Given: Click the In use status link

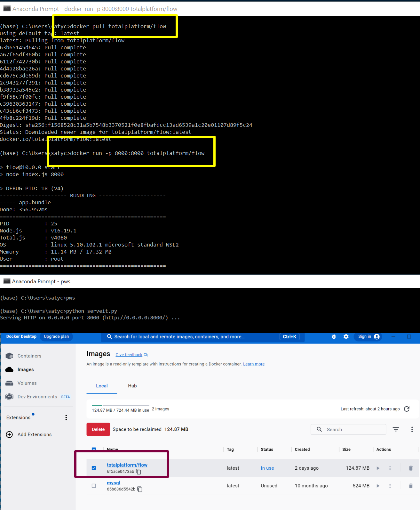Looking at the screenshot, I should (267, 468).
